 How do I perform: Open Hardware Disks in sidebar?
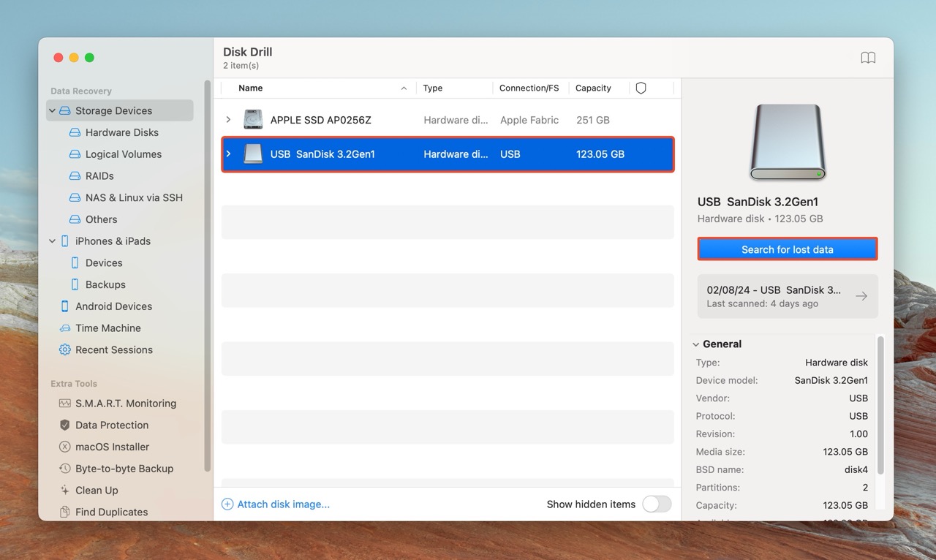coord(122,132)
